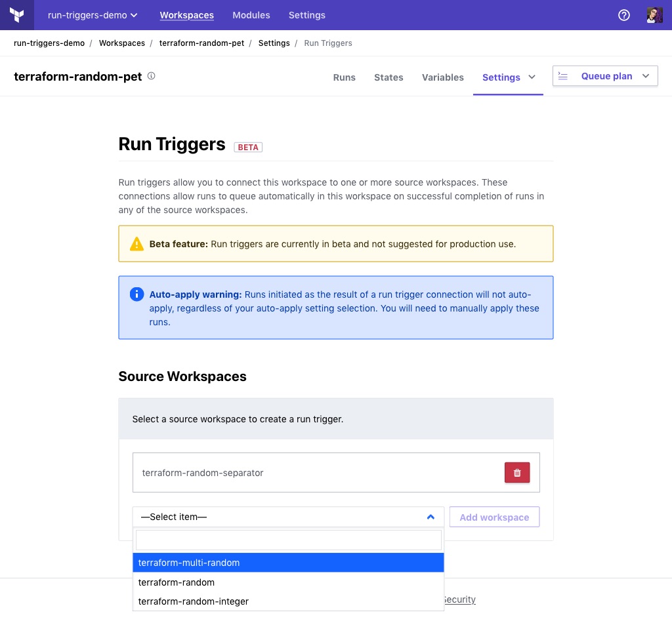The width and height of the screenshot is (672, 623).
Task: Click the terraform-random-separator workspace row text
Action: pos(202,473)
